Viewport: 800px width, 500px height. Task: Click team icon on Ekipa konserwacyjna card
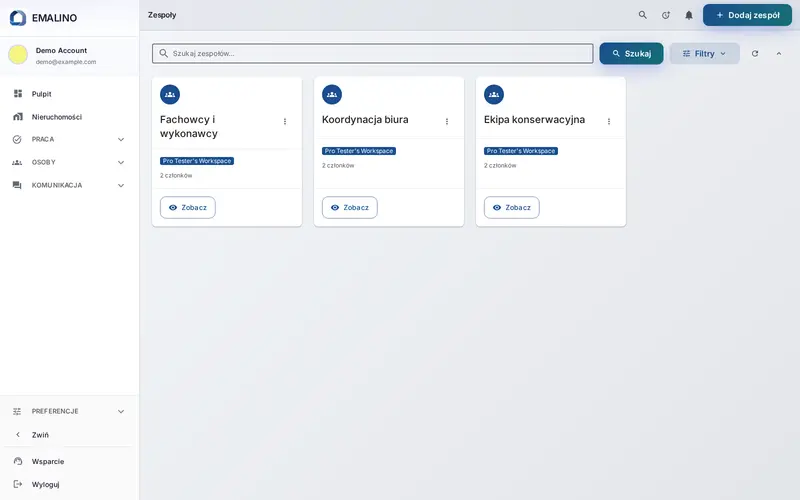pos(494,94)
